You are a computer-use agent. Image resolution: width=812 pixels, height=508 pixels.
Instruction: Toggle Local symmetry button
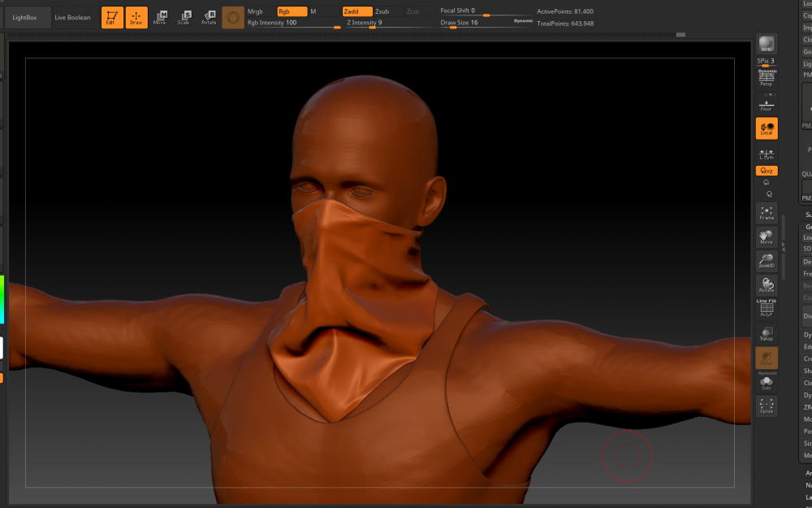pos(766,128)
